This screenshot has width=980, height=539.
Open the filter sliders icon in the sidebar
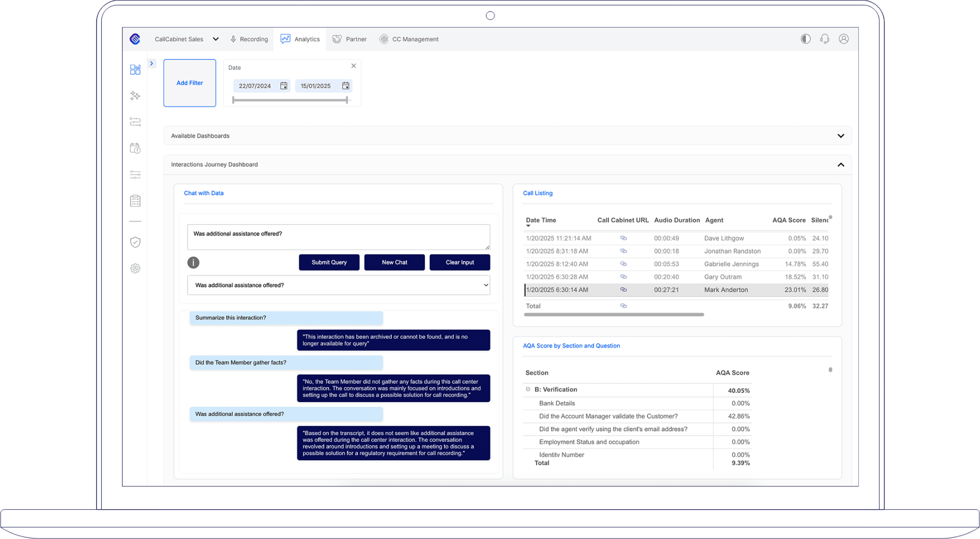135,174
